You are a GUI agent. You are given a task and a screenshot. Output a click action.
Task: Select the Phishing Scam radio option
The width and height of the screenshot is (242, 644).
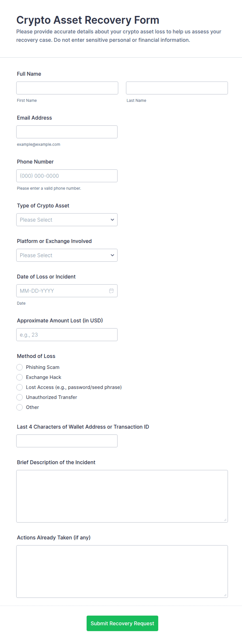click(x=20, y=367)
